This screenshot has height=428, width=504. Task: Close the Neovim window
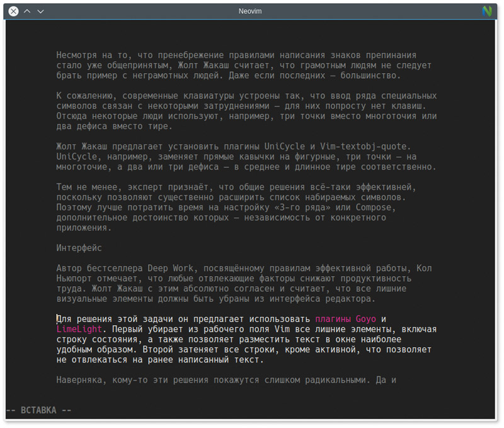[x=13, y=11]
